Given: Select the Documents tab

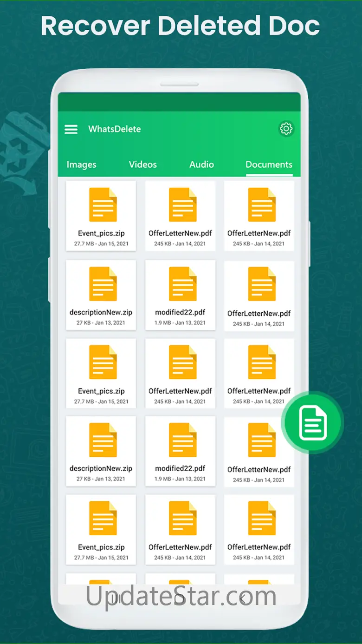Looking at the screenshot, I should 269,164.
